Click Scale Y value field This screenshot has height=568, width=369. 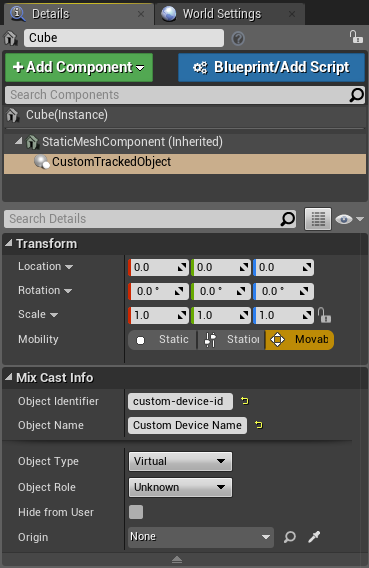[x=221, y=315]
